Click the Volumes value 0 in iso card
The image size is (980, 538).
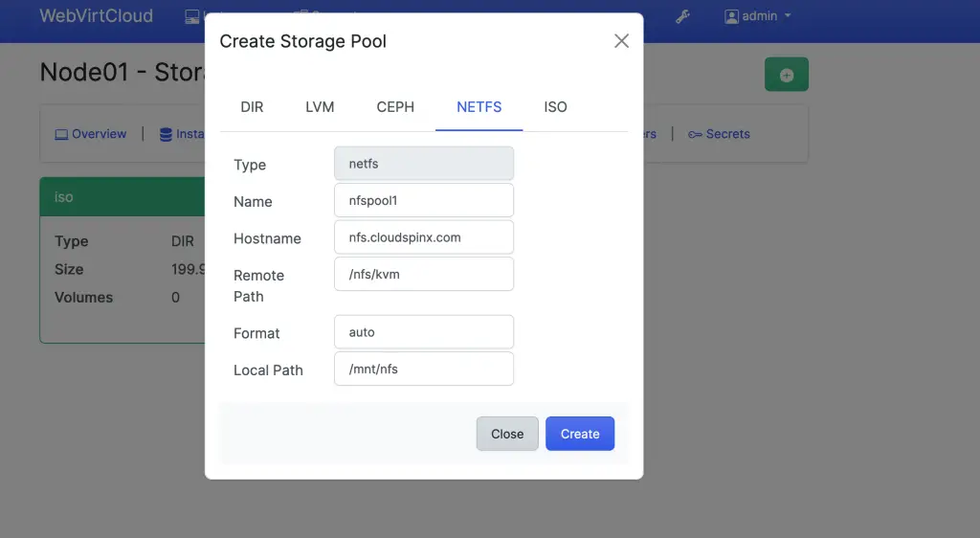coord(176,298)
